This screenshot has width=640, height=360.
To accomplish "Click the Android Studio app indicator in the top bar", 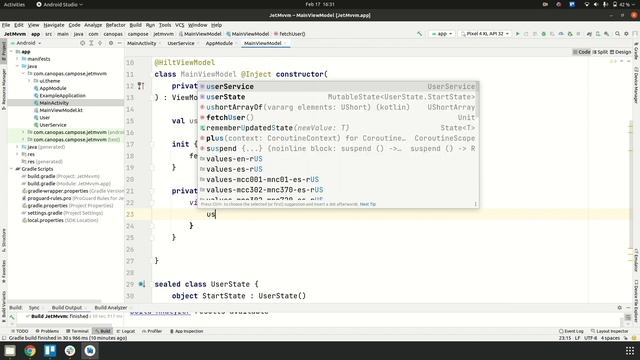I will tap(60, 4).
